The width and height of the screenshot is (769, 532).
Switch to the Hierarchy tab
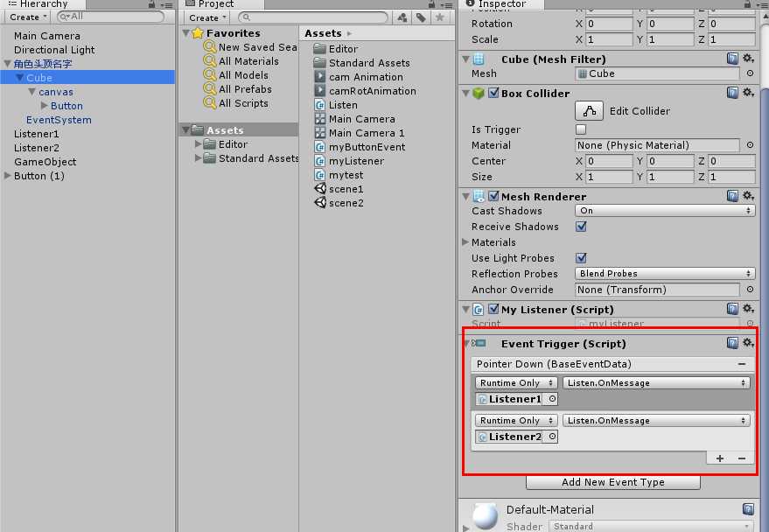[43, 3]
